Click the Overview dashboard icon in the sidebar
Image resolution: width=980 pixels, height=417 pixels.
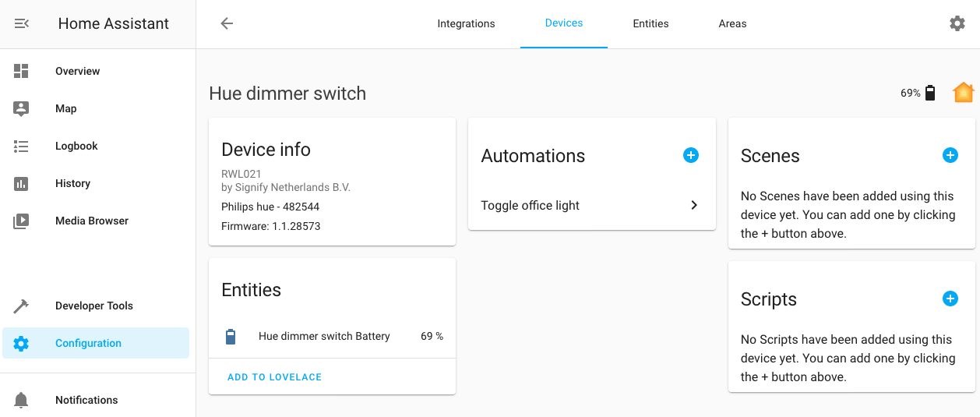coord(21,71)
